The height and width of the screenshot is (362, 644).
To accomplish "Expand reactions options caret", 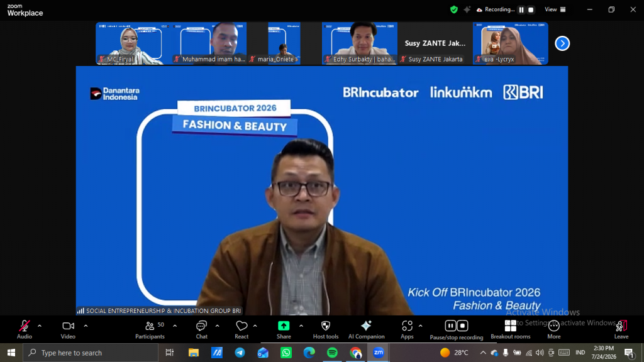I will (x=255, y=326).
